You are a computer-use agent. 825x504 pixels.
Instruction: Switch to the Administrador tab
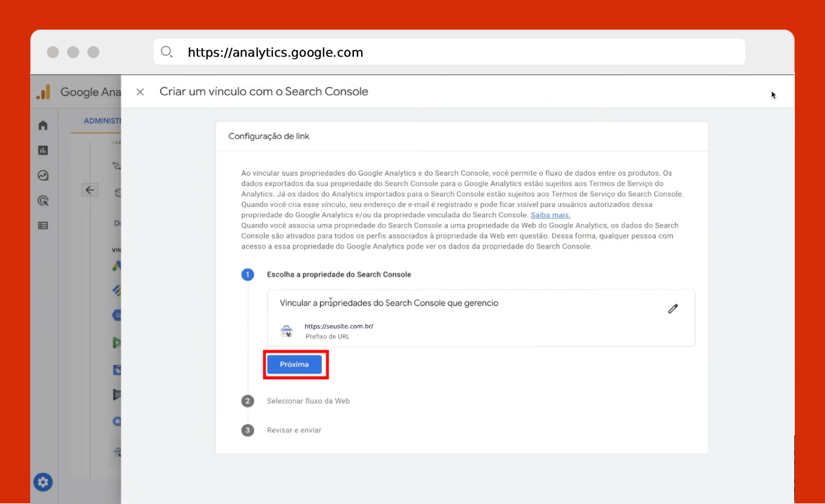(x=102, y=121)
